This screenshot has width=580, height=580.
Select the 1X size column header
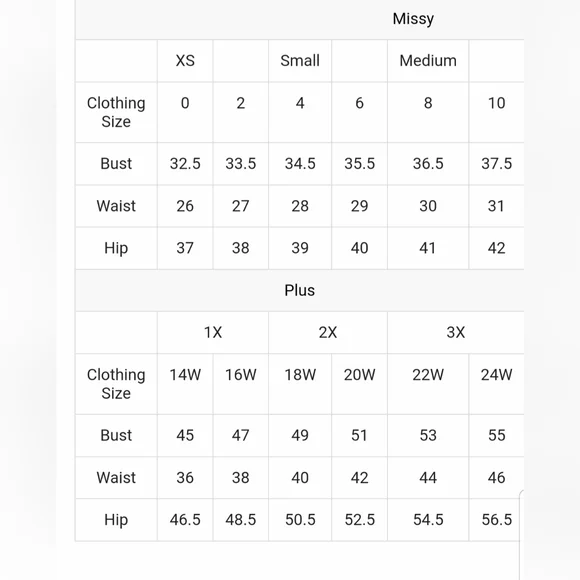click(213, 332)
